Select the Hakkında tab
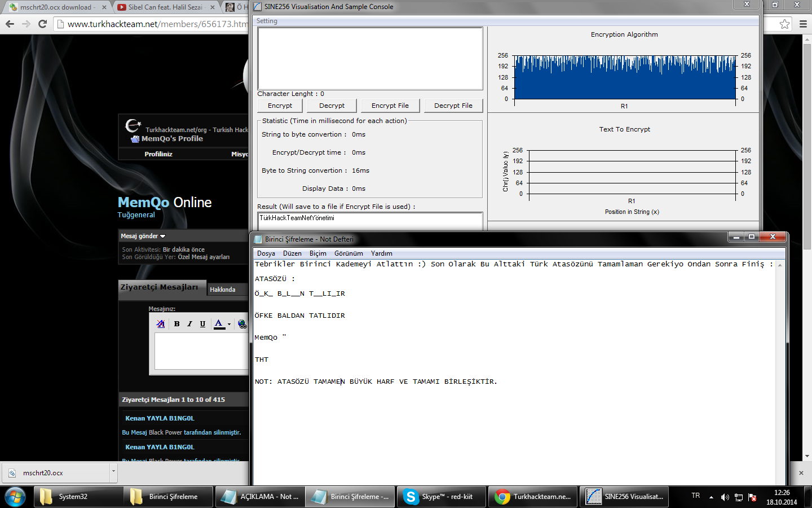The image size is (812, 508). (222, 290)
